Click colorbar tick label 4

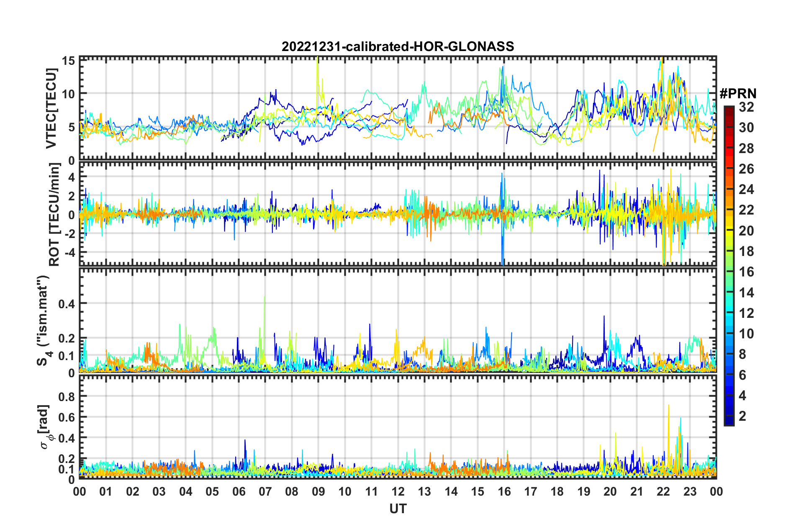click(x=742, y=396)
